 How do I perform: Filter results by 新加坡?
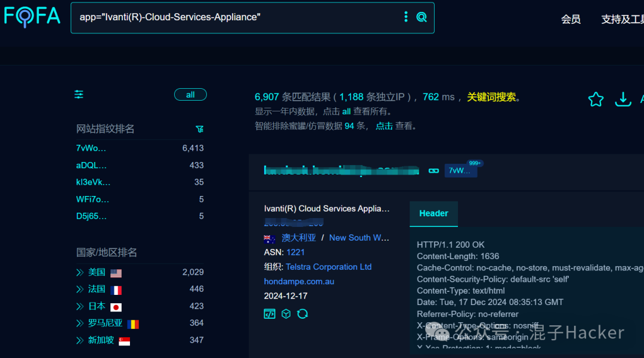coord(101,340)
